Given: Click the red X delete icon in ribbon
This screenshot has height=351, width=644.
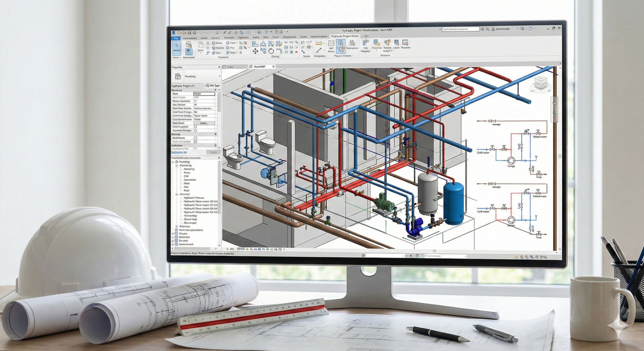Looking at the screenshot, I should tap(296, 52).
